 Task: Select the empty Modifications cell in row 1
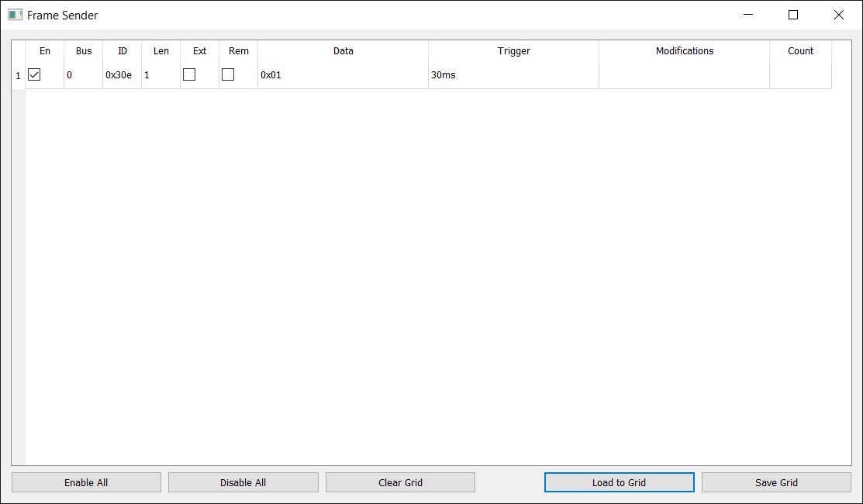pos(684,75)
